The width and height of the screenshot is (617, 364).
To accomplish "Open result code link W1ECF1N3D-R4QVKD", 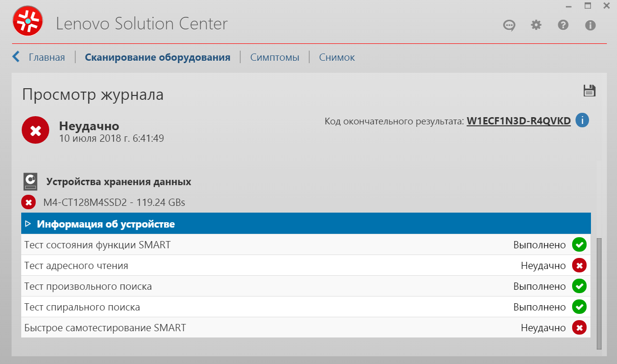I will [519, 121].
